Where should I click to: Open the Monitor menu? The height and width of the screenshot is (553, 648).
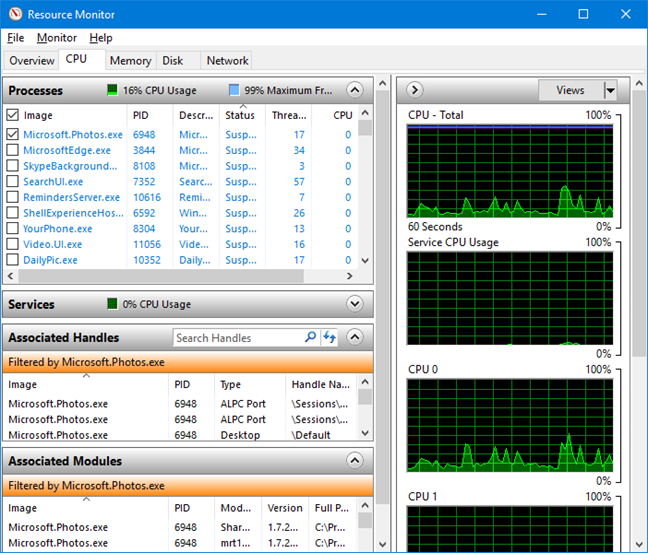(56, 38)
